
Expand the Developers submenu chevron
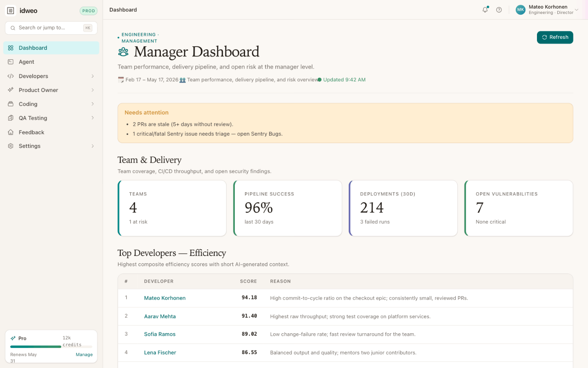click(93, 76)
